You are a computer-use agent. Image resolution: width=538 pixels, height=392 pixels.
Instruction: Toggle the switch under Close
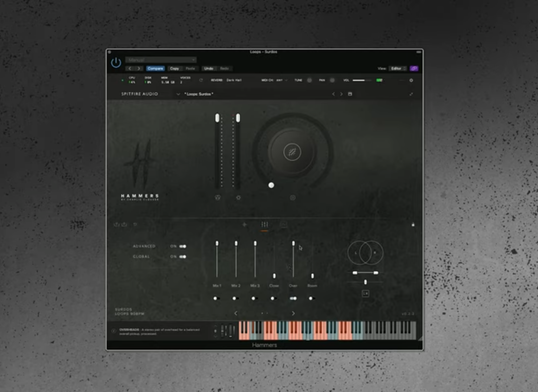(x=274, y=298)
